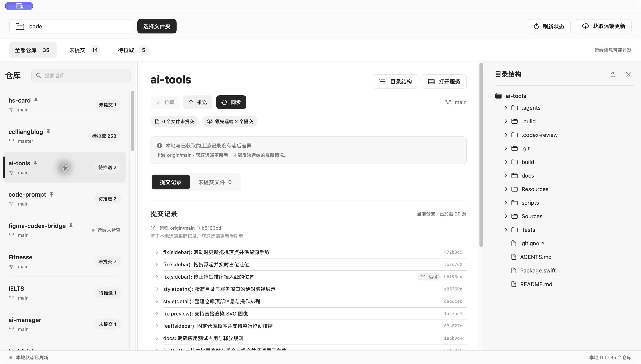Click the 同步 sync button
641x364 pixels.
point(231,102)
